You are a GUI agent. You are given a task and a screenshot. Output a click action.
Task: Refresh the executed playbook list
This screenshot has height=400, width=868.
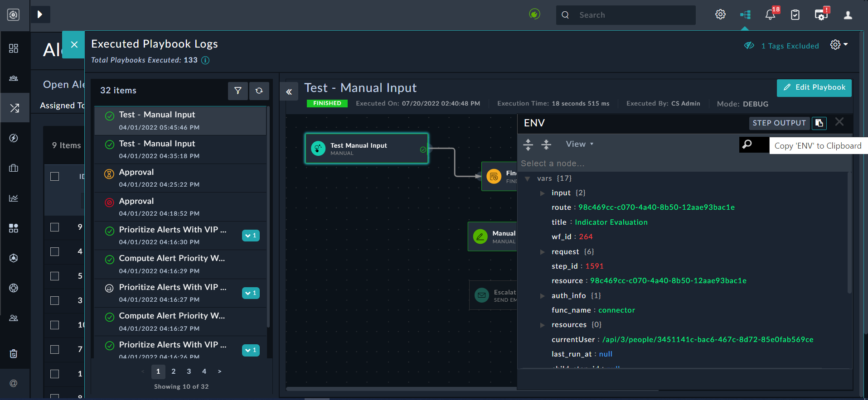(259, 91)
